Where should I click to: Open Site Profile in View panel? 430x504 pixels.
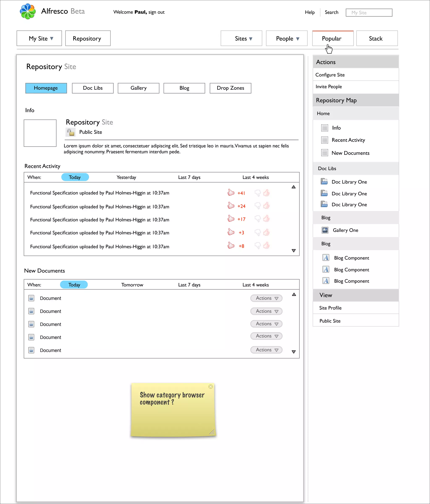tap(356, 308)
